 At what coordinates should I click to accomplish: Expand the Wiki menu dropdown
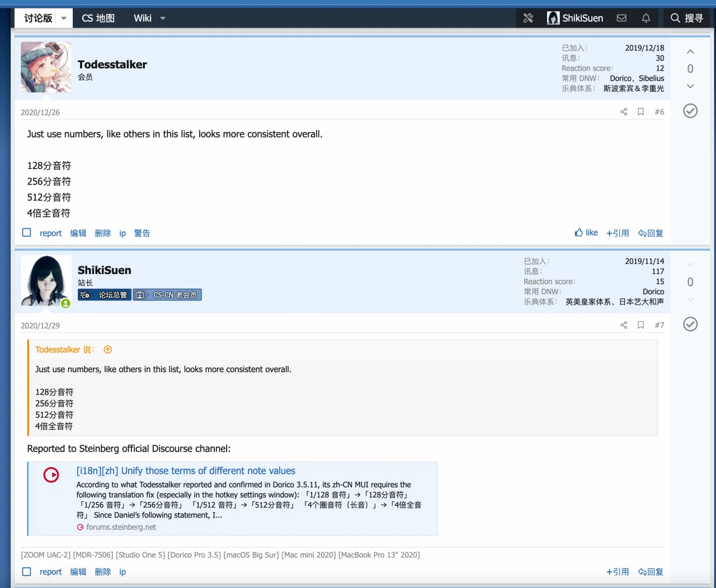click(x=163, y=18)
